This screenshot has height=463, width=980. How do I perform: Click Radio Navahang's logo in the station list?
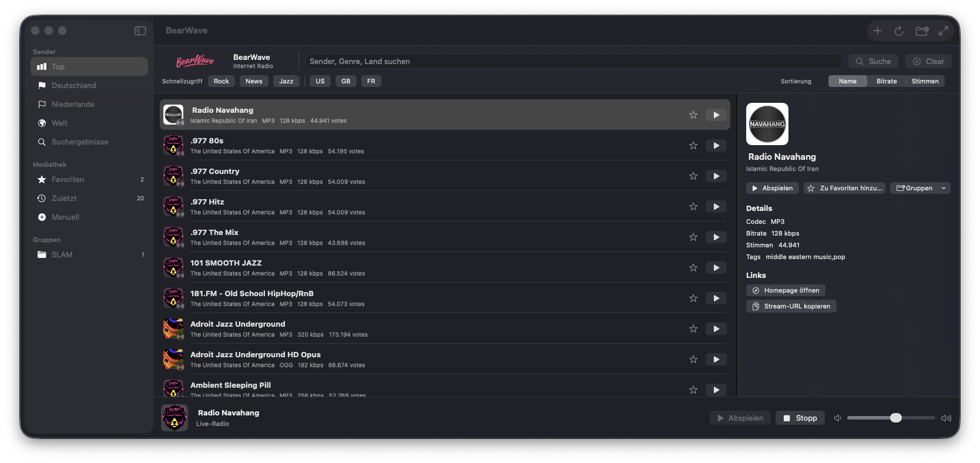click(x=173, y=115)
